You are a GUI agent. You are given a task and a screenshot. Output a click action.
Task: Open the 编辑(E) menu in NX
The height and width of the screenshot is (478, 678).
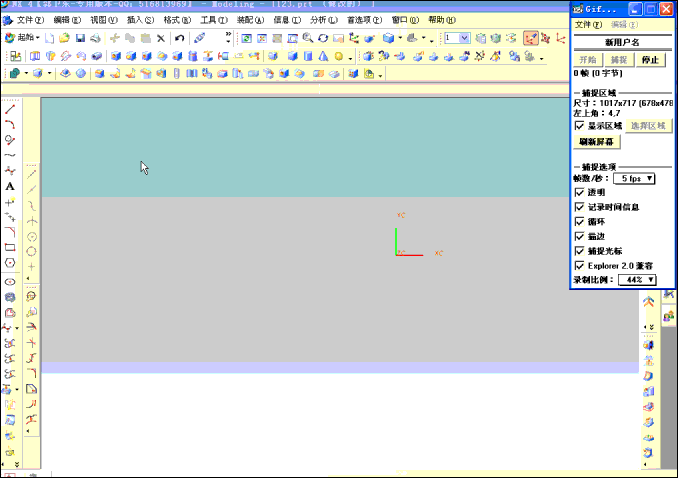[67, 20]
